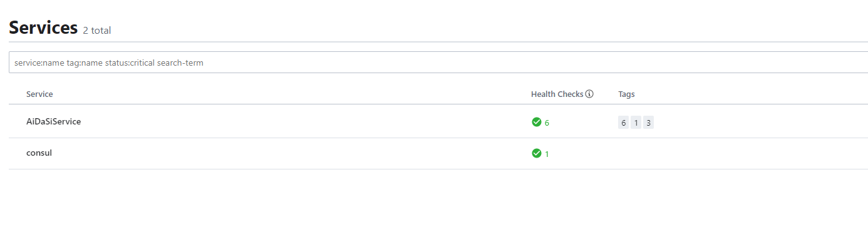The height and width of the screenshot is (252, 868).
Task: Click the Tags column header
Action: pos(626,94)
